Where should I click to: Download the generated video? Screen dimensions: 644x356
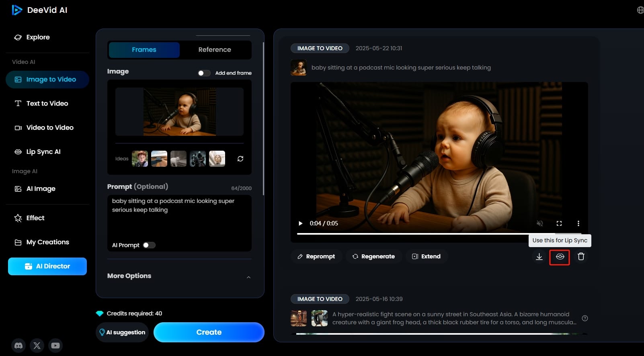click(539, 256)
